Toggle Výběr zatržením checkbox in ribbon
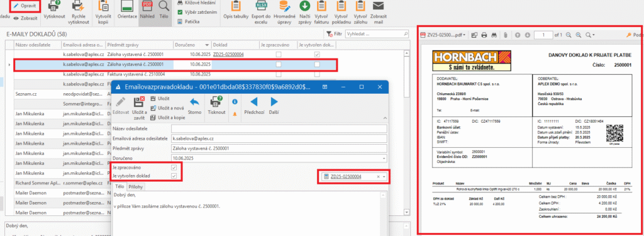The image size is (644, 236). [x=180, y=12]
